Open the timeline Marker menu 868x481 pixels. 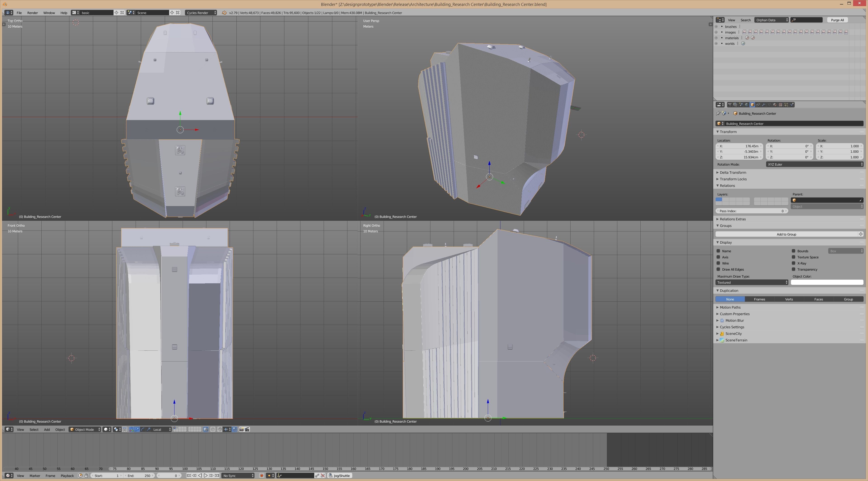35,476
